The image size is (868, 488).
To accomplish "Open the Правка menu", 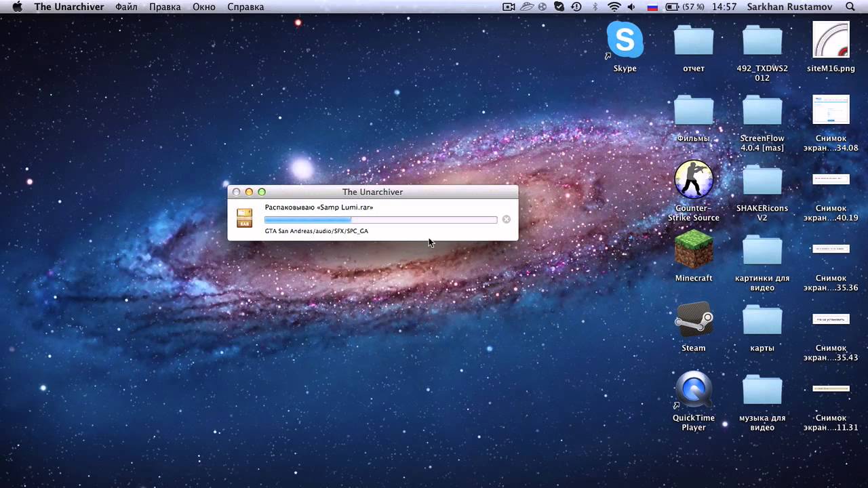I will click(165, 7).
